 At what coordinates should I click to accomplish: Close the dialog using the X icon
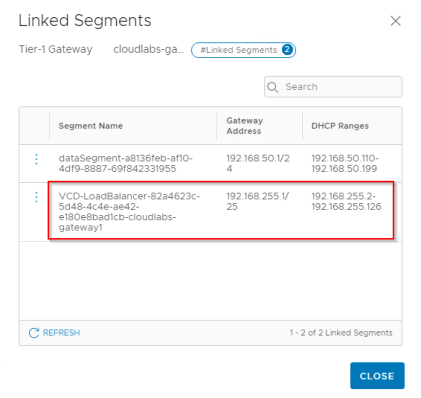pos(396,21)
